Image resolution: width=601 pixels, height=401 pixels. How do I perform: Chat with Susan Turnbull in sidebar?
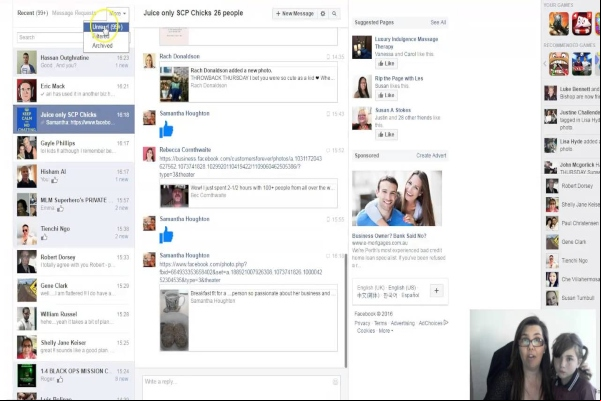click(573, 298)
